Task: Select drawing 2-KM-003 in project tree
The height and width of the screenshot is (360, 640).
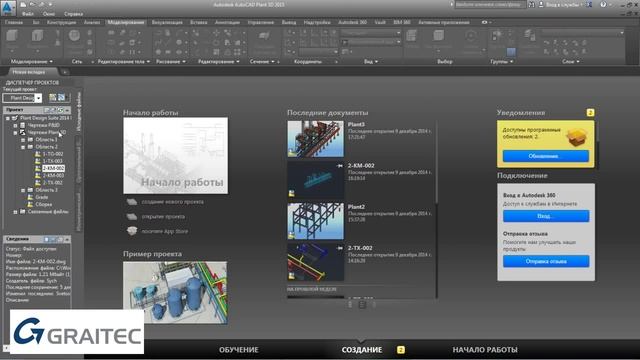Action: tap(53, 176)
